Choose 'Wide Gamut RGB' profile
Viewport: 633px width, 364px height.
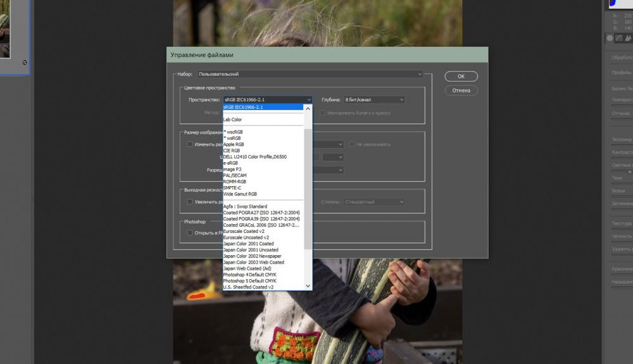click(263, 194)
